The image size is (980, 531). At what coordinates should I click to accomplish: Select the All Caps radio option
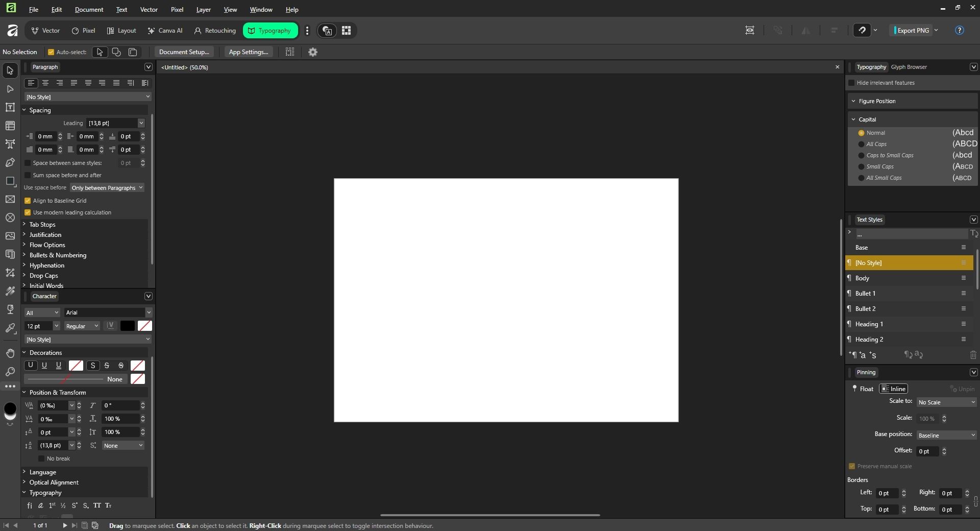coord(861,144)
